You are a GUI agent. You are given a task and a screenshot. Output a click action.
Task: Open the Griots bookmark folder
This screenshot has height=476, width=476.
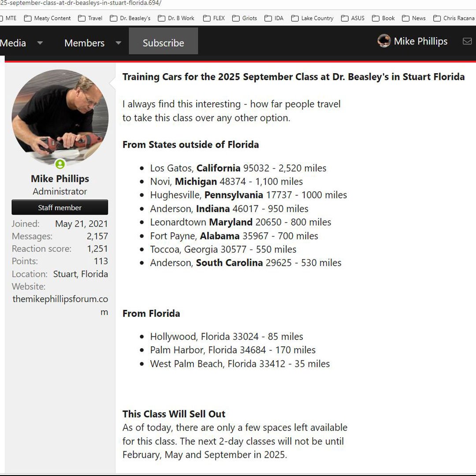245,18
